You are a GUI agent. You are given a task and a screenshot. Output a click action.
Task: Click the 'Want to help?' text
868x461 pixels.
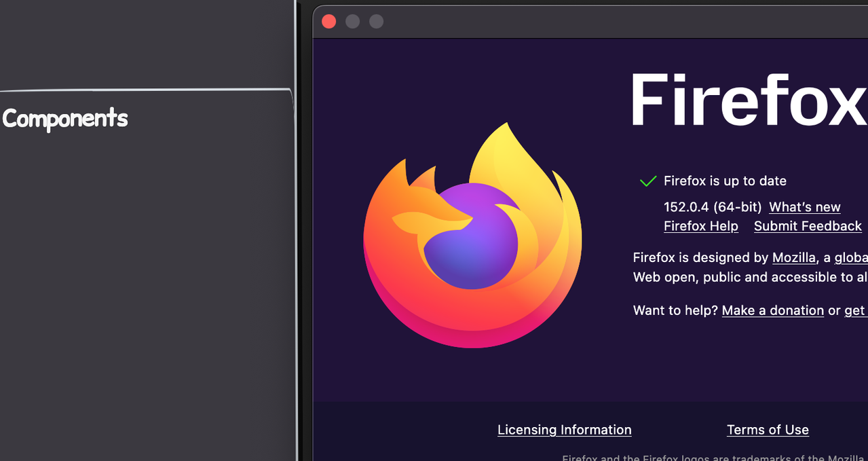click(675, 310)
